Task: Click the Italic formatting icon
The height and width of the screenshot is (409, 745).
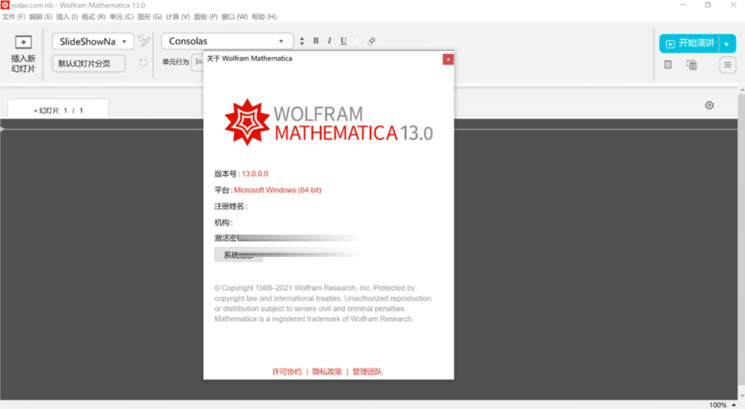Action: (330, 42)
